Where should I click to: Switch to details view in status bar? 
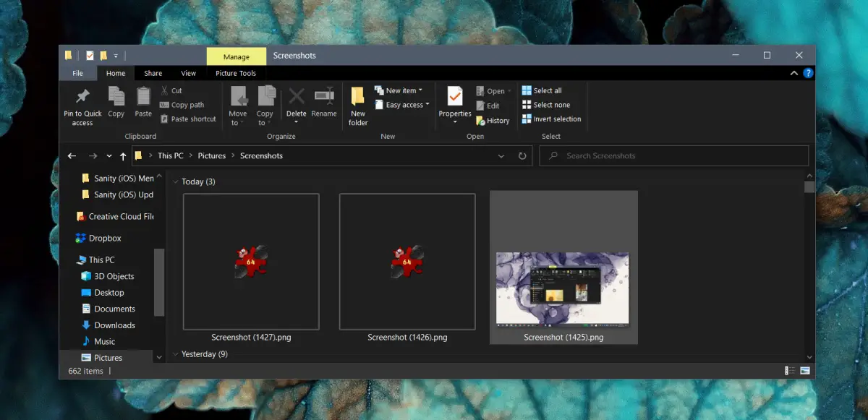tap(789, 371)
